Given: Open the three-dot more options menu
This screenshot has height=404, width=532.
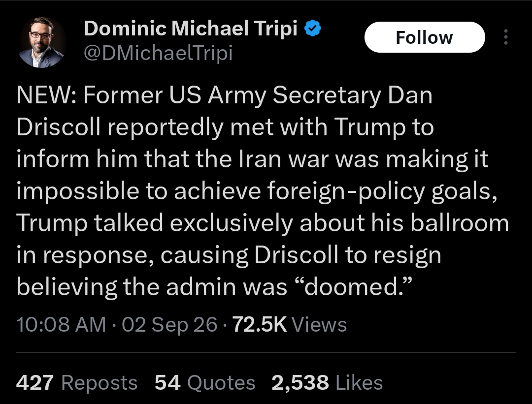Looking at the screenshot, I should pos(506,37).
